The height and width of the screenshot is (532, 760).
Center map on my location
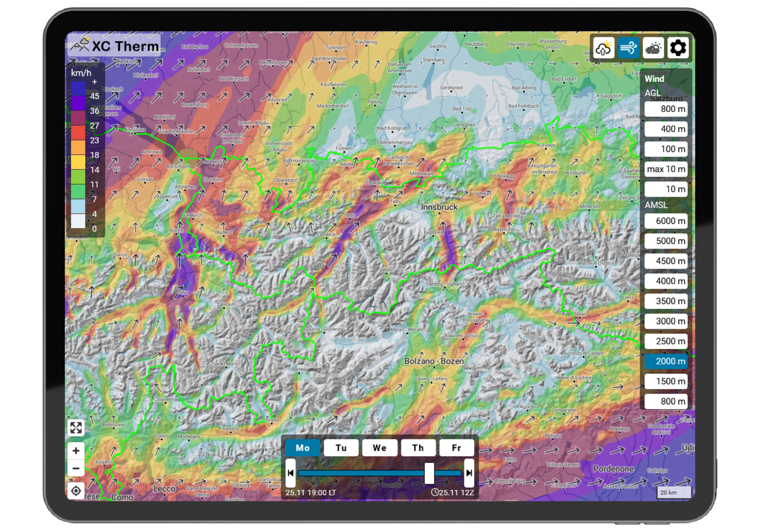click(76, 491)
